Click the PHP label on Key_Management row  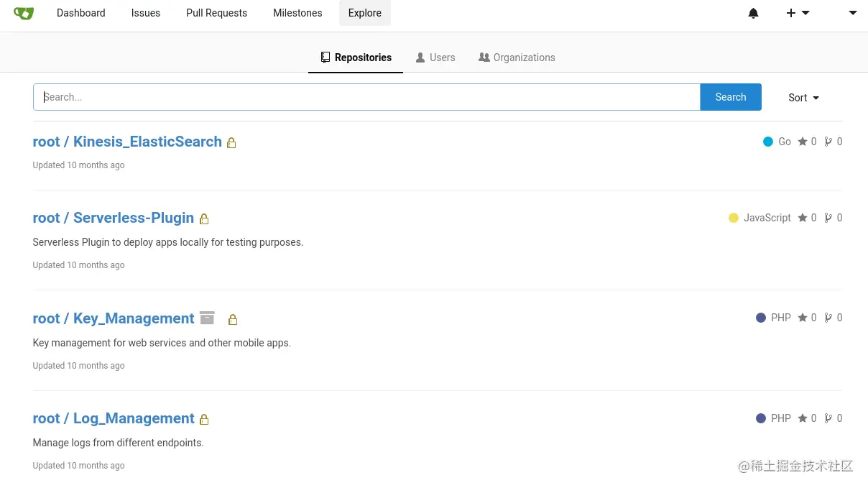pyautogui.click(x=781, y=318)
